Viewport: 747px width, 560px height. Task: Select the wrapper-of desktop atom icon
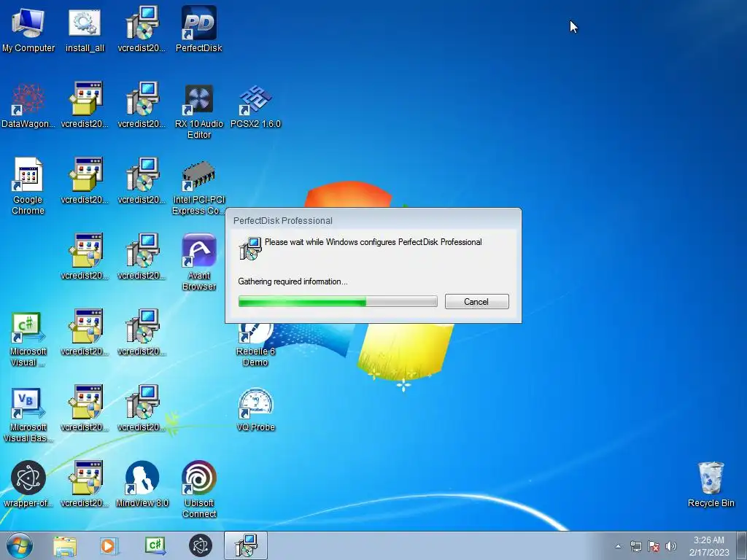coord(28,483)
